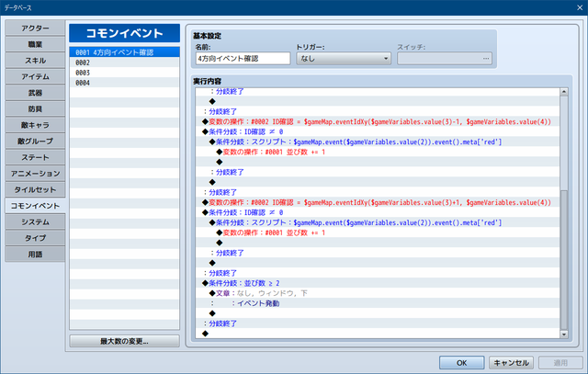Click the 最大数の変更 button

tap(125, 341)
